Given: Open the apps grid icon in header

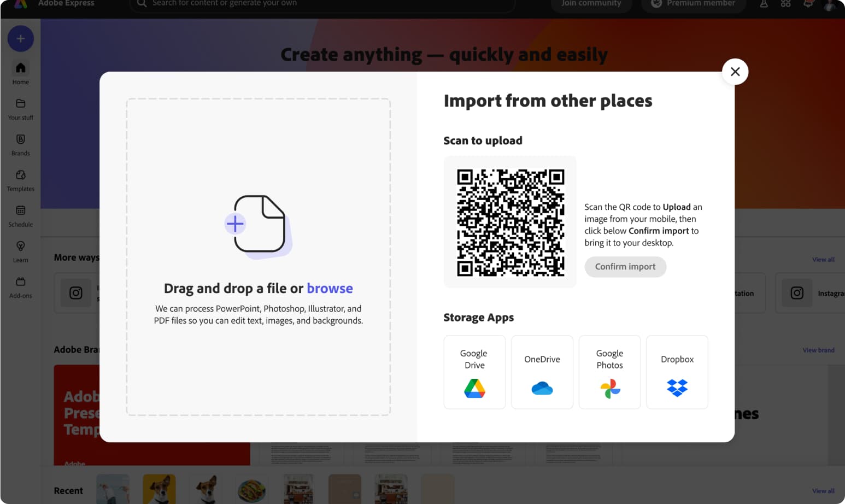Looking at the screenshot, I should coord(785,3).
